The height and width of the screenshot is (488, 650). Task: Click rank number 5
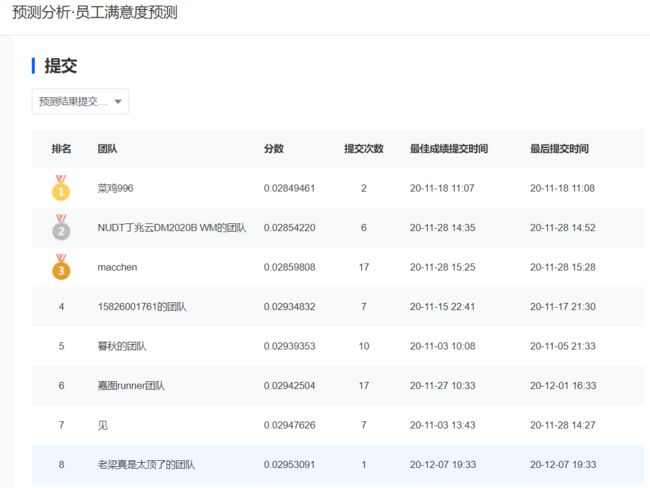pos(61,346)
